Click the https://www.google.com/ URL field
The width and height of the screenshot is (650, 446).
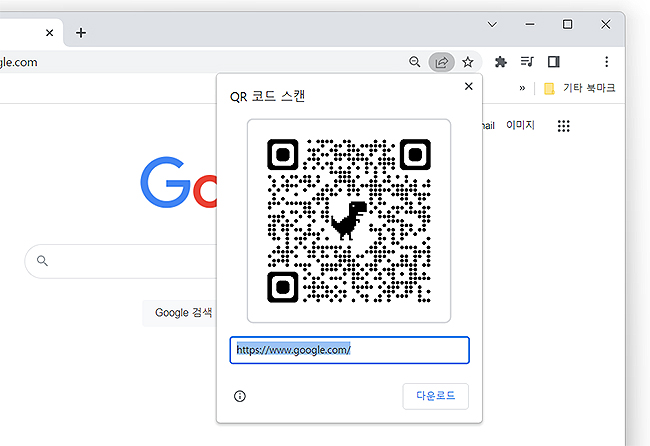point(349,350)
